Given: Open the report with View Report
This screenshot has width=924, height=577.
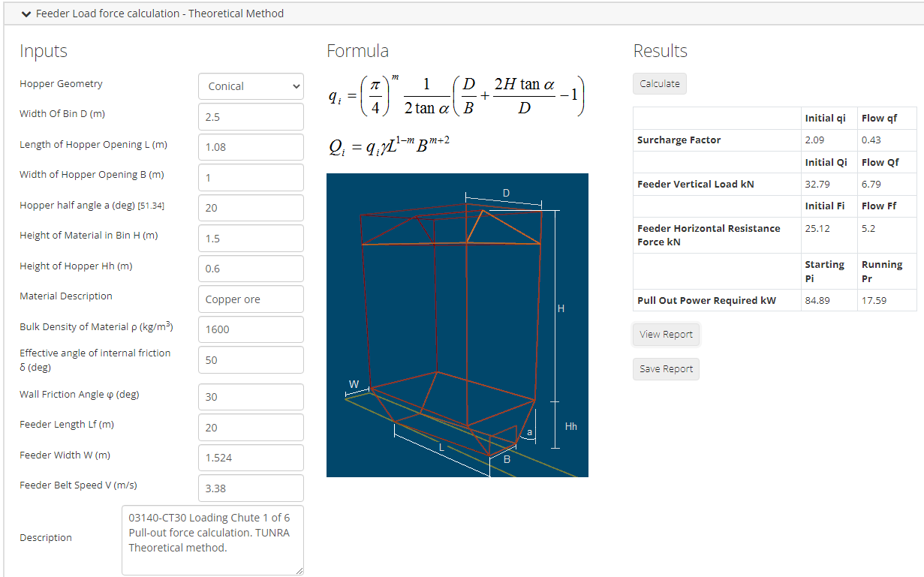Looking at the screenshot, I should coord(666,334).
